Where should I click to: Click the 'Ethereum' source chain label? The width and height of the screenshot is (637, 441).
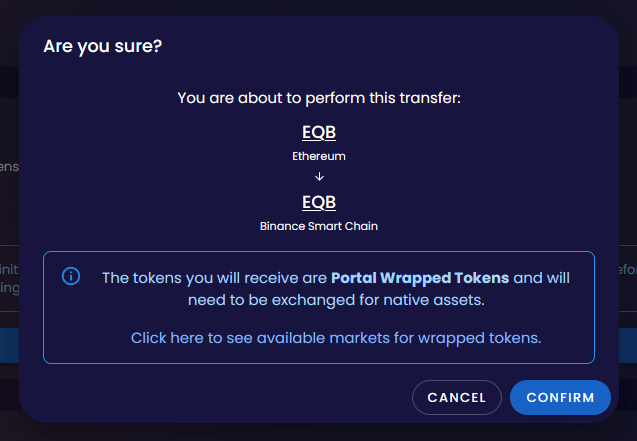click(319, 157)
